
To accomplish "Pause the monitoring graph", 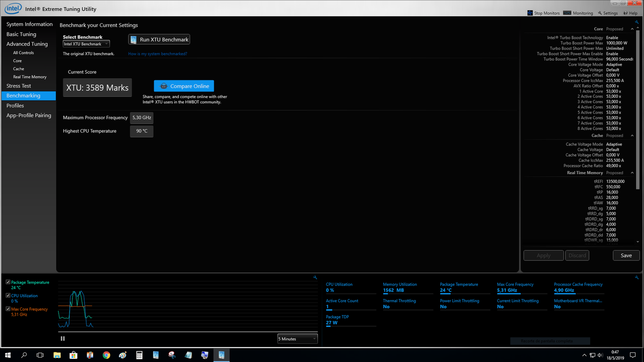I will click(x=62, y=339).
